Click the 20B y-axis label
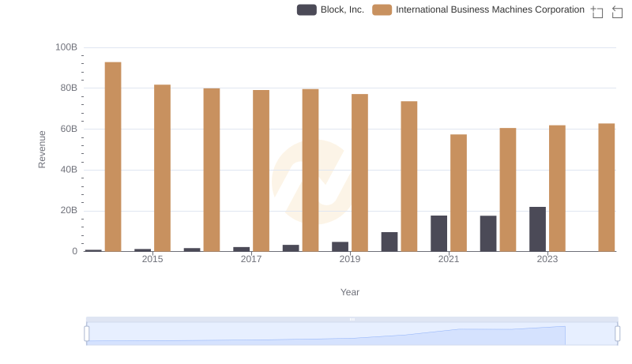Viewport: 632px width, 364px height. click(x=69, y=210)
